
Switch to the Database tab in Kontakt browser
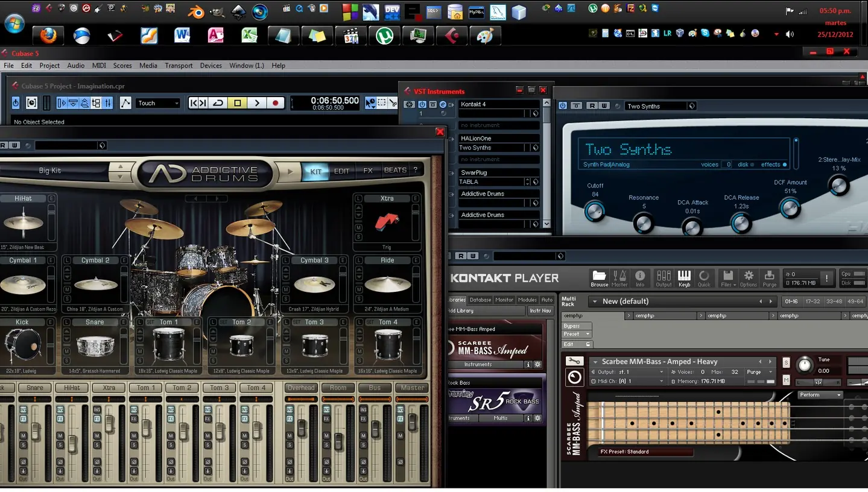pos(480,300)
